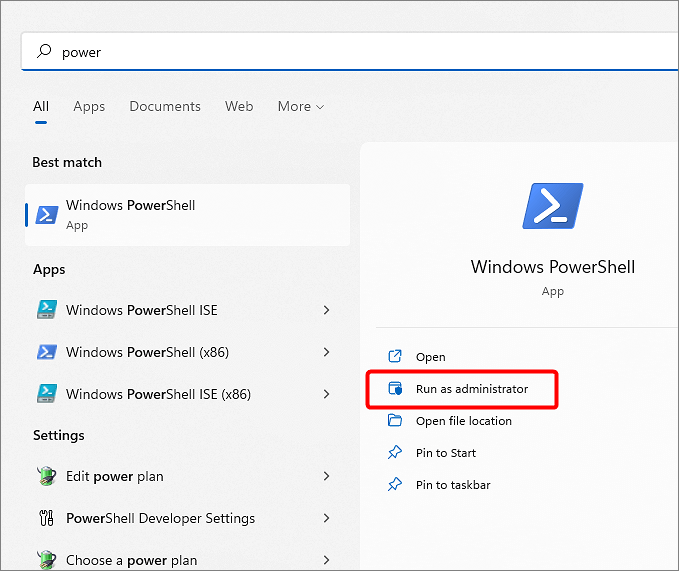Click the PowerShell icon in Best match

(47, 215)
